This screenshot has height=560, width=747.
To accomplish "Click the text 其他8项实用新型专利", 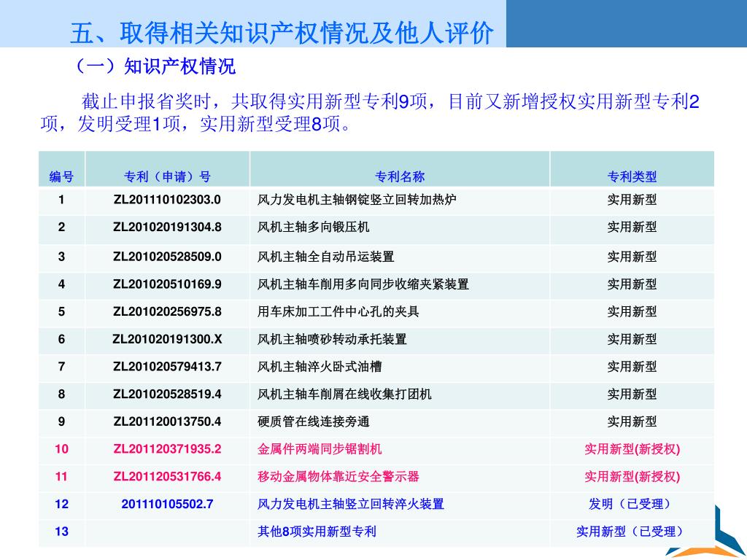I will (x=317, y=532).
